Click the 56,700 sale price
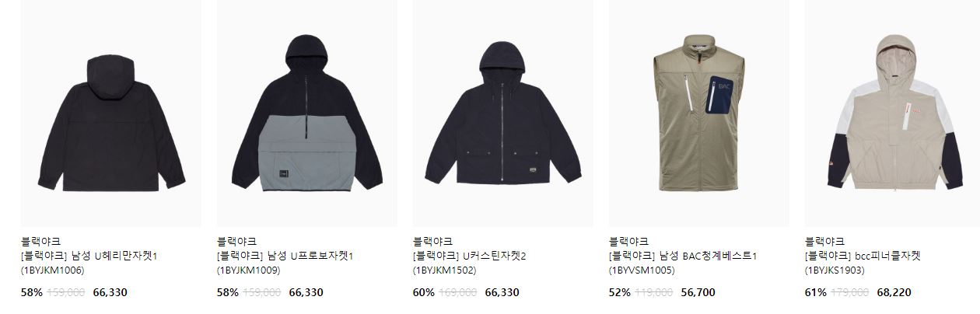The height and width of the screenshot is (314, 980). point(698,293)
